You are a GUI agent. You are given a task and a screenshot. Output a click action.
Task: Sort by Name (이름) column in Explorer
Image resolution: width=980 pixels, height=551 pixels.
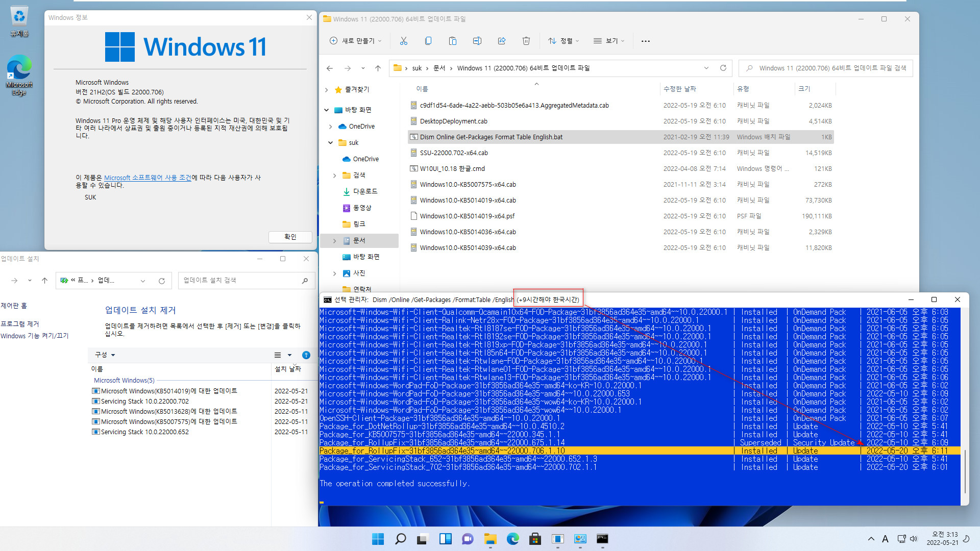pyautogui.click(x=422, y=89)
